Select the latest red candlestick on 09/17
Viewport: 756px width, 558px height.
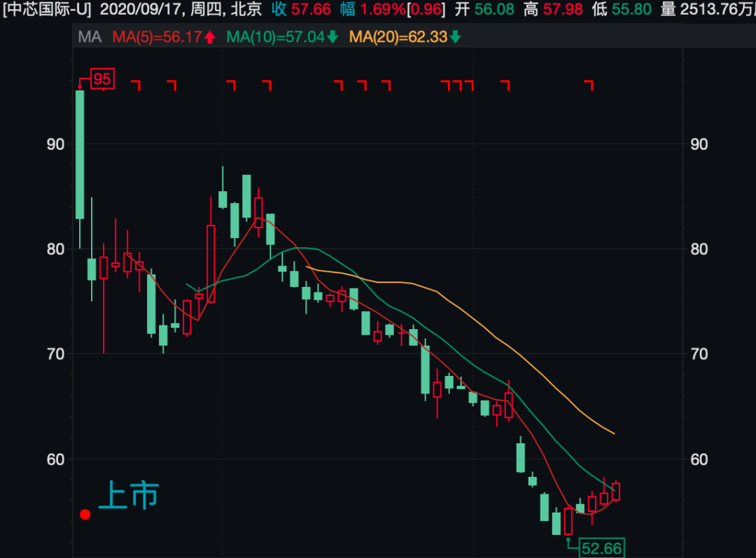pos(616,491)
